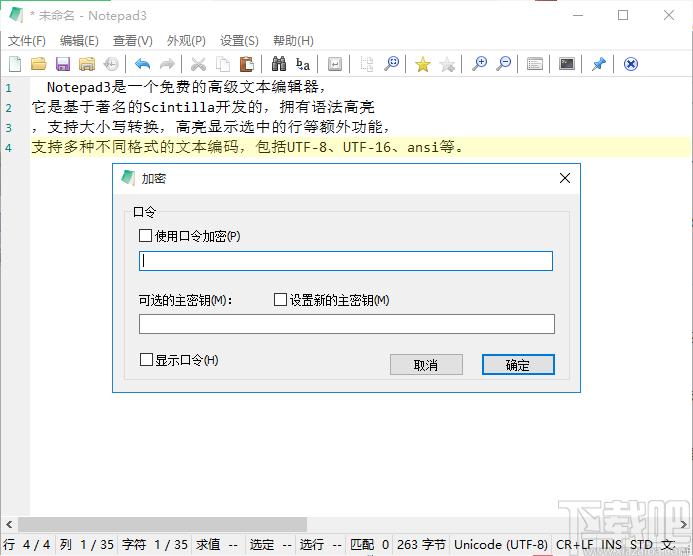The height and width of the screenshot is (556, 693).
Task: Zoom out using the magnifier minus icon
Action: [x=503, y=64]
